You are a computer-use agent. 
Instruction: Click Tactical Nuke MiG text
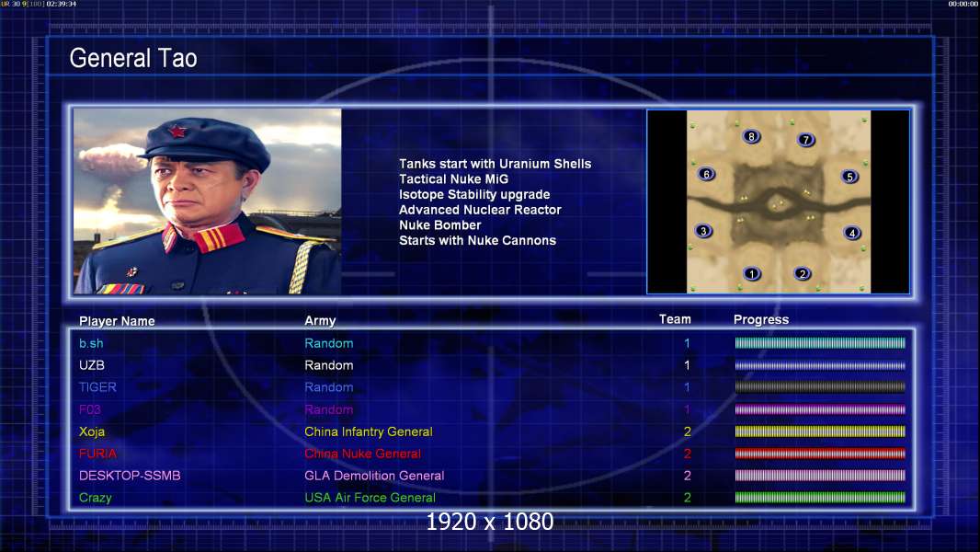(x=454, y=178)
